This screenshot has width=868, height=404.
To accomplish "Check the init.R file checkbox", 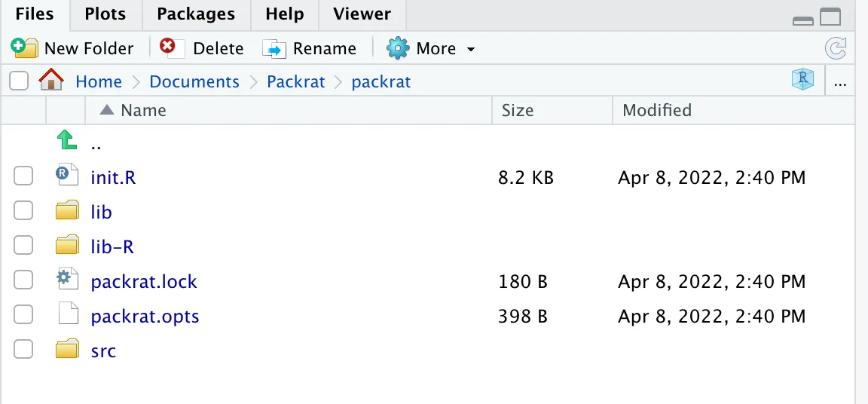I will [x=23, y=177].
